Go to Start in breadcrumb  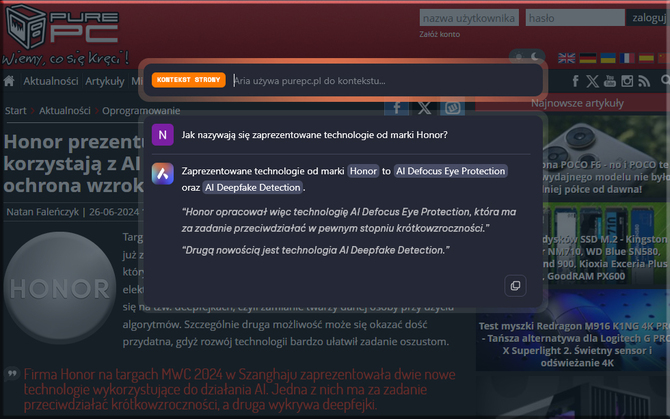click(x=15, y=111)
